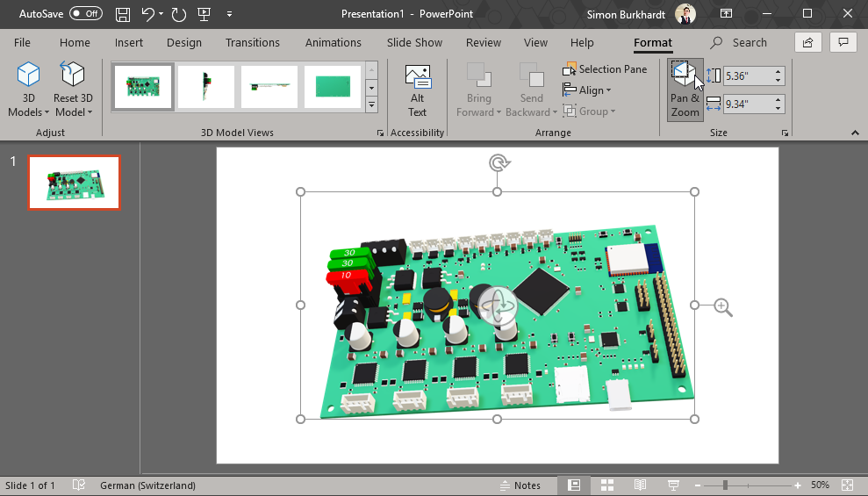Select the top-edge view 3D model thumbnail
The width and height of the screenshot is (868, 496).
click(x=269, y=87)
